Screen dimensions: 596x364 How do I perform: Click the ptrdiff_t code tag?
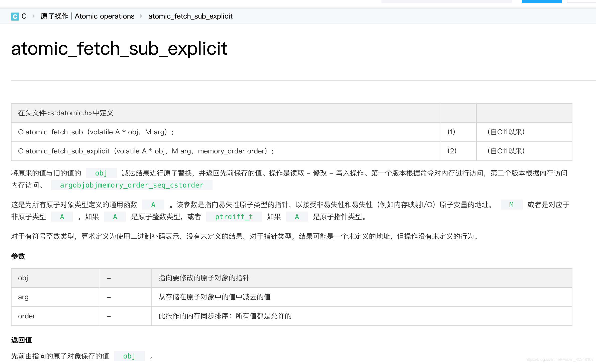[234, 217]
